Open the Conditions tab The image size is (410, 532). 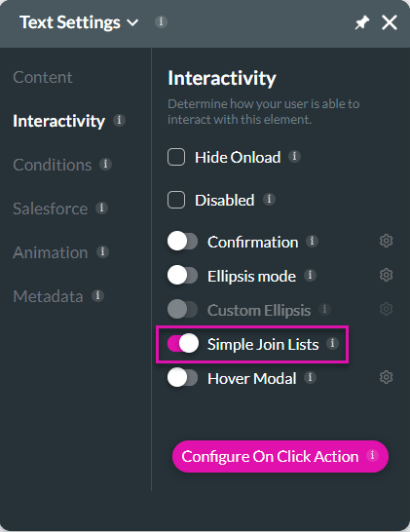click(53, 165)
